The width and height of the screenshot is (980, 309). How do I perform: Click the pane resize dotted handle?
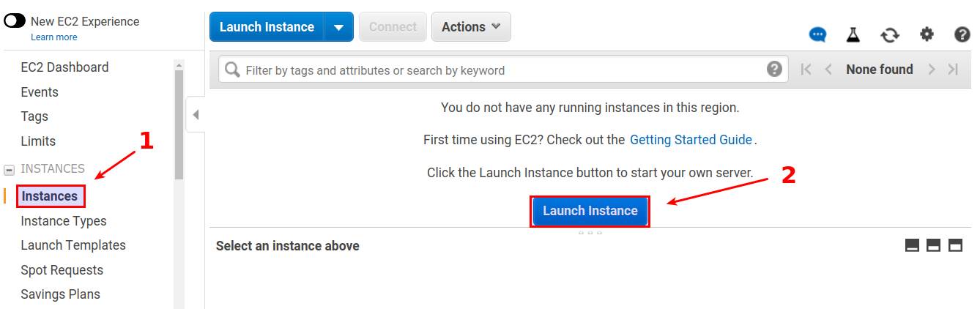tap(590, 232)
